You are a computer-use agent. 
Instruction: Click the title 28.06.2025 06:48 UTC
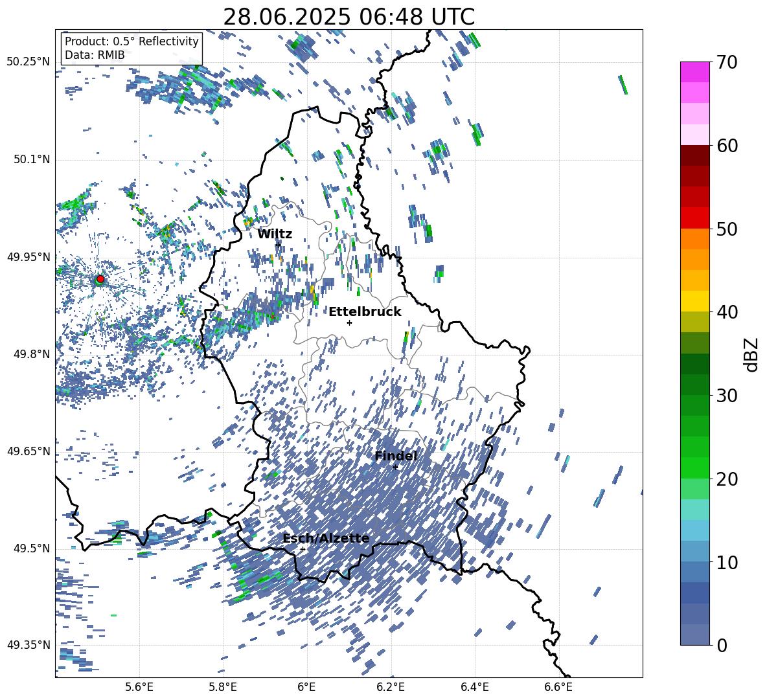[x=349, y=17]
